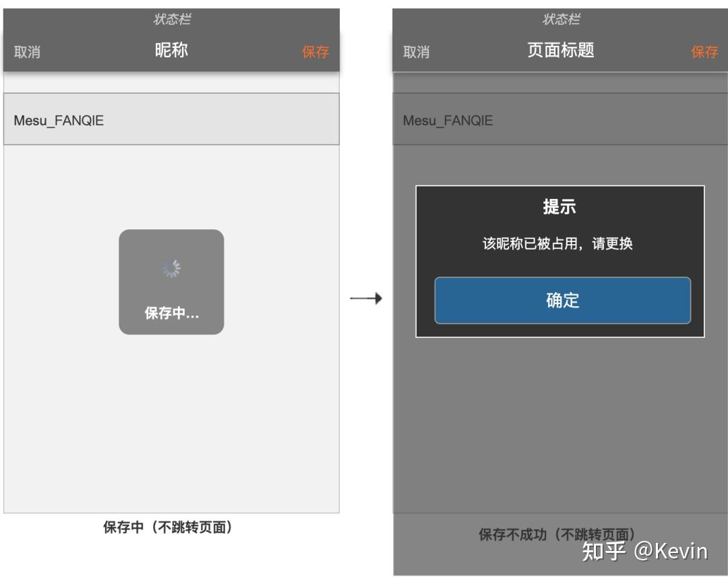Tap the 保存中 progress indicator

click(171, 314)
